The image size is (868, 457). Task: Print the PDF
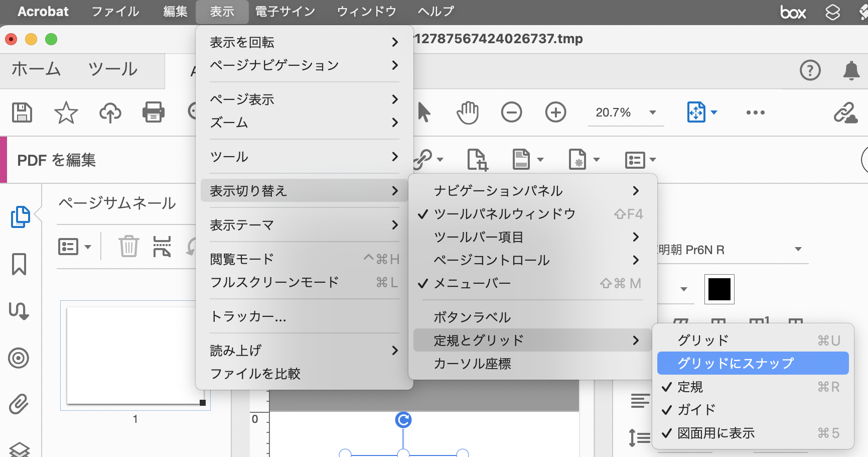(x=153, y=112)
